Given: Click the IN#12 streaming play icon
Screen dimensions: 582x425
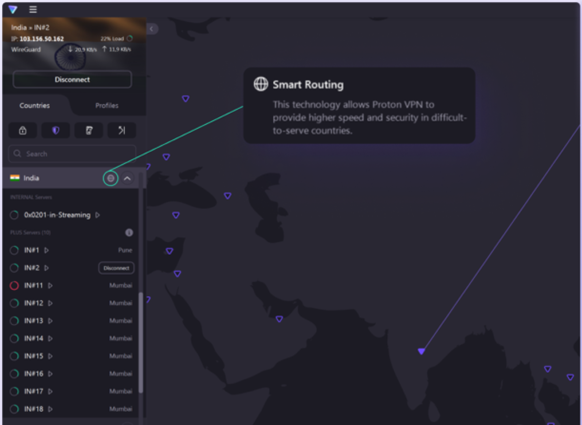Looking at the screenshot, I should 50,303.
